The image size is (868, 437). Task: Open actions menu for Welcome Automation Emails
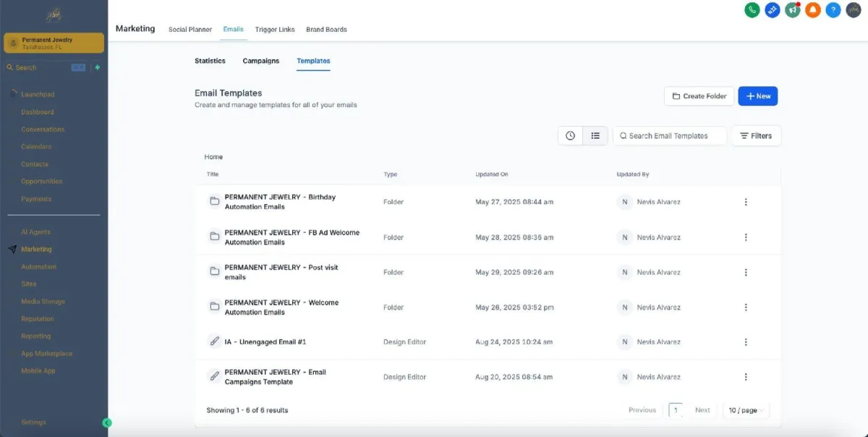click(746, 307)
